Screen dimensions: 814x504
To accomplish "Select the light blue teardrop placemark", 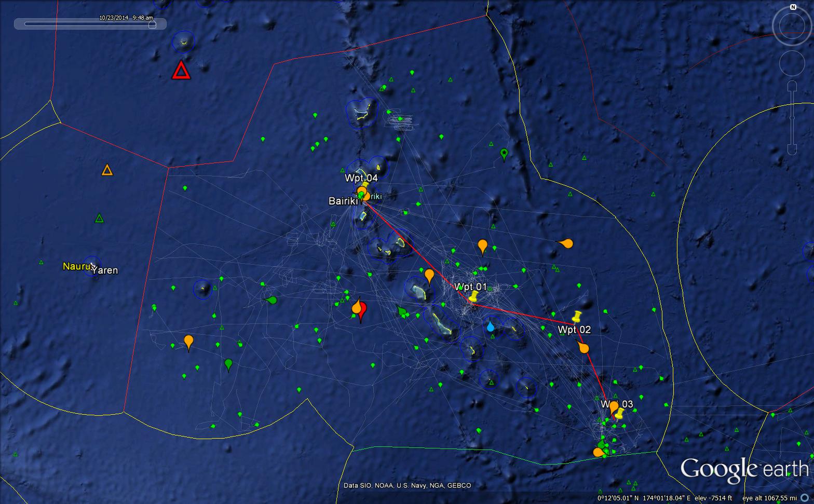I will 491,326.
